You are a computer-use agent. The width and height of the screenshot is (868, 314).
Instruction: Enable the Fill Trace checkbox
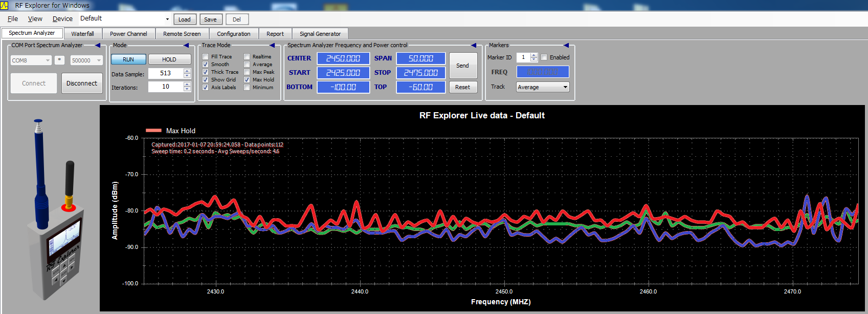(x=206, y=57)
